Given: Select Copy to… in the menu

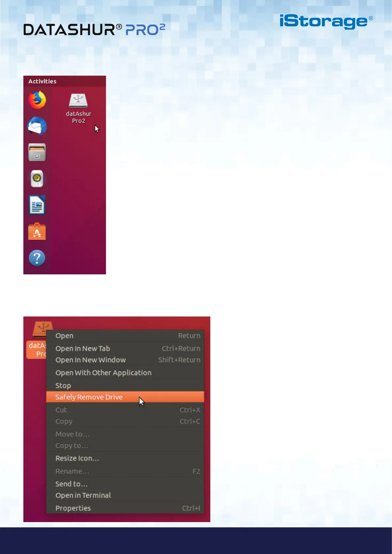Looking at the screenshot, I should tap(125, 446).
